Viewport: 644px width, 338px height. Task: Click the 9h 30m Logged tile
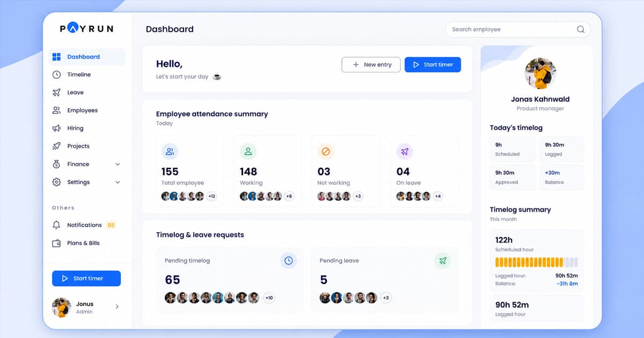(x=562, y=149)
